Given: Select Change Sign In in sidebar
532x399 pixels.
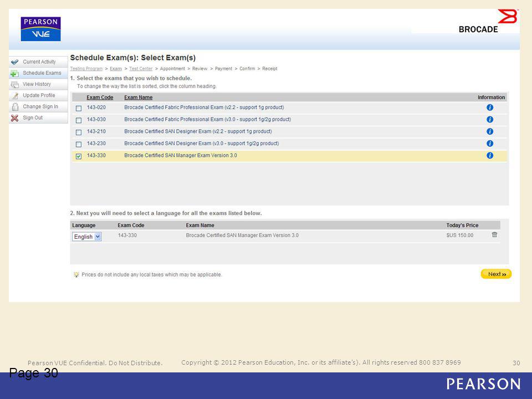Looking at the screenshot, I should [38, 106].
